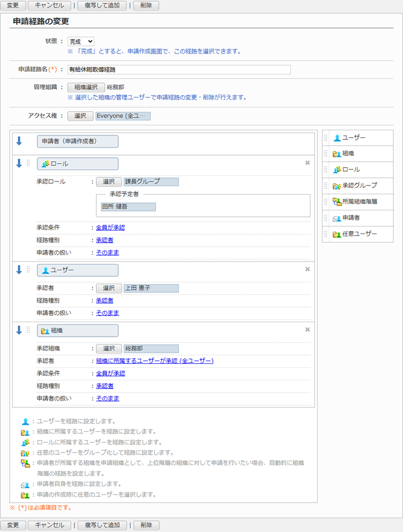Click the grip handle beside 任意ユーザー palette item
Viewport: 403px width, 532px height.
click(x=326, y=234)
